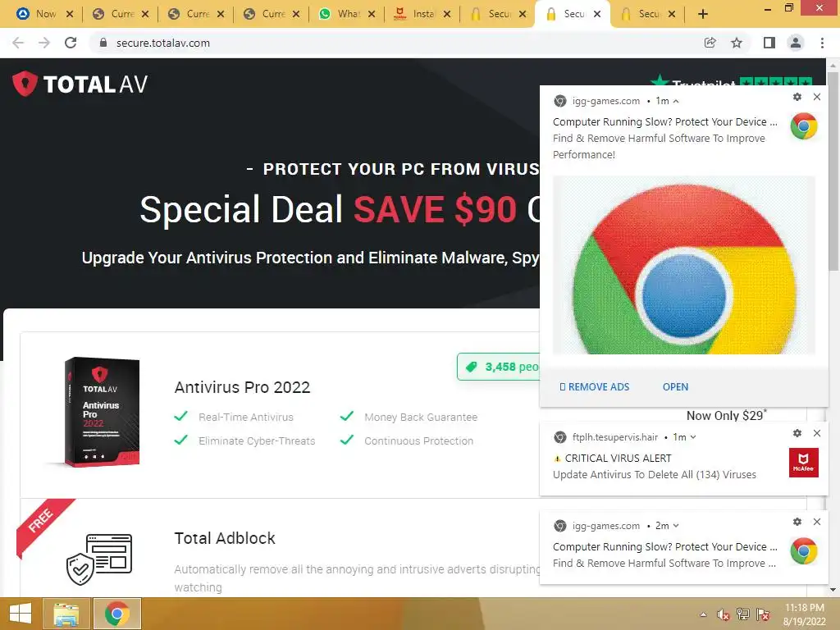Click the address bar URL field
This screenshot has height=630, width=840.
pyautogui.click(x=396, y=43)
